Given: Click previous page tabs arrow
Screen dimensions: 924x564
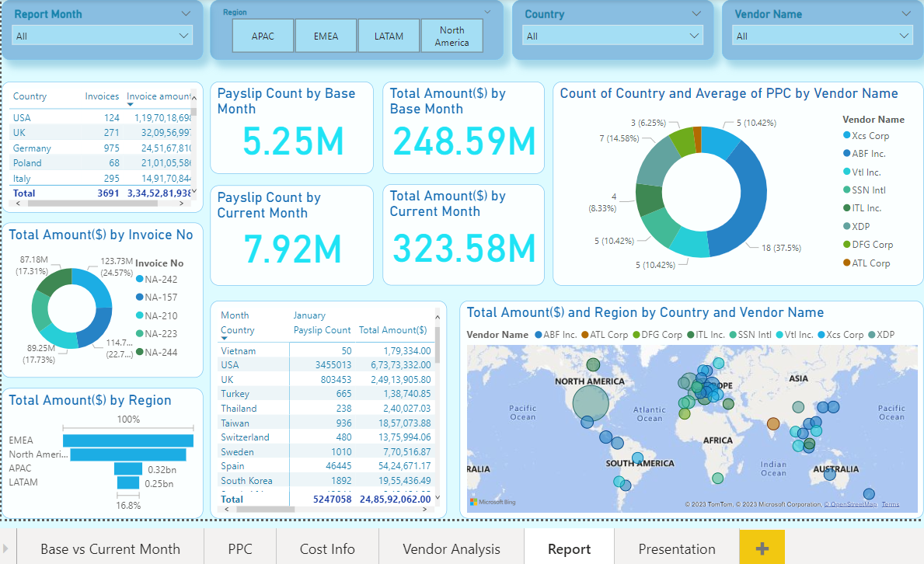Looking at the screenshot, I should 6,548.
